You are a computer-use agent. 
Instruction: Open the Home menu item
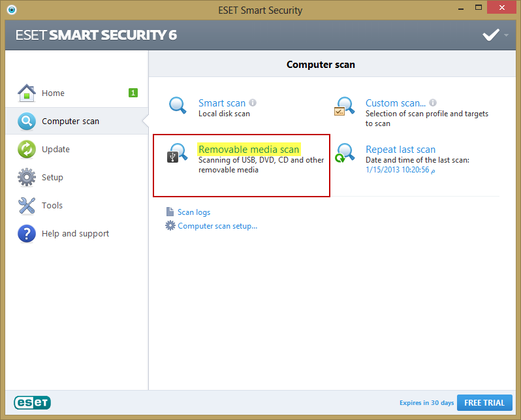pos(77,93)
